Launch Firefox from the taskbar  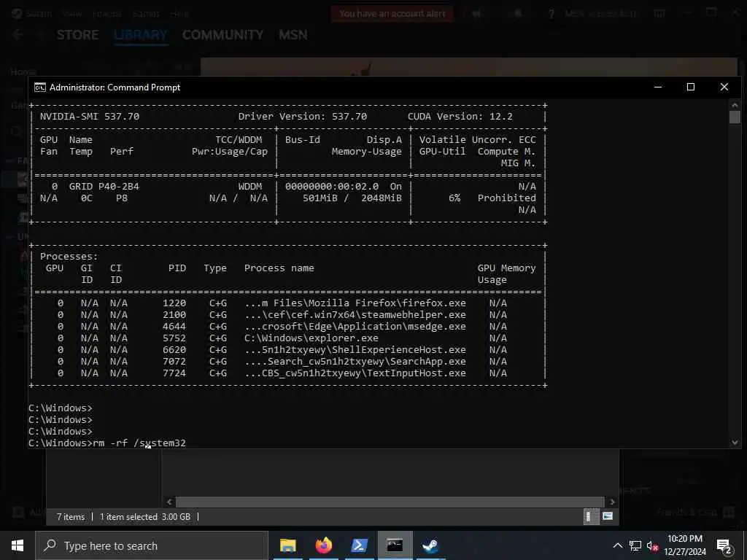(323, 545)
